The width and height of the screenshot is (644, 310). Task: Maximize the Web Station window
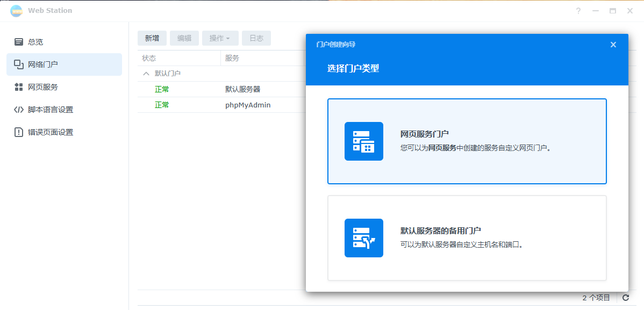click(x=613, y=11)
